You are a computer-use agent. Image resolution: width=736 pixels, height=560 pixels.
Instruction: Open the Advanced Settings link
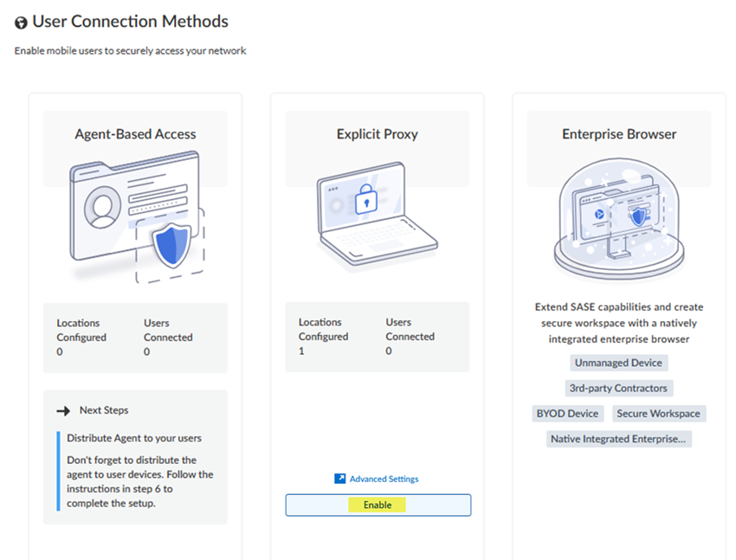pyautogui.click(x=384, y=479)
